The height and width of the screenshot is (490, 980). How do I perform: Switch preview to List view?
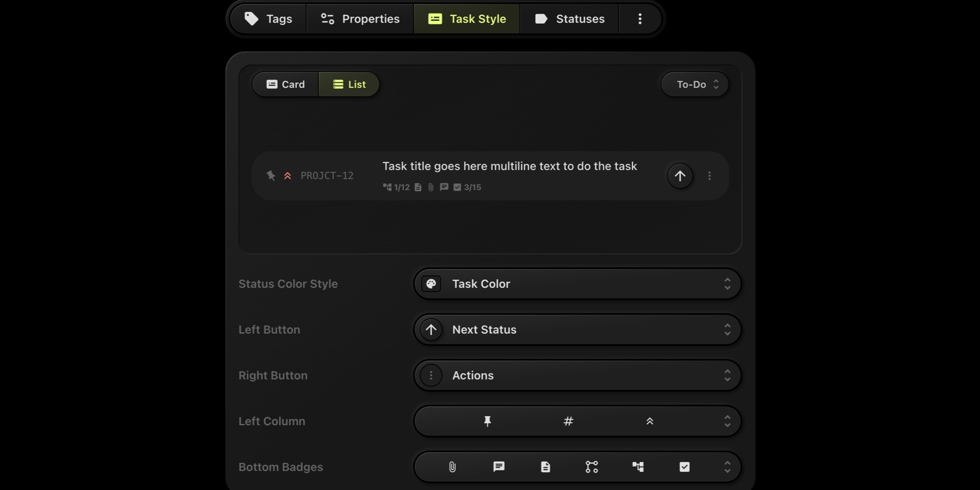click(x=349, y=84)
